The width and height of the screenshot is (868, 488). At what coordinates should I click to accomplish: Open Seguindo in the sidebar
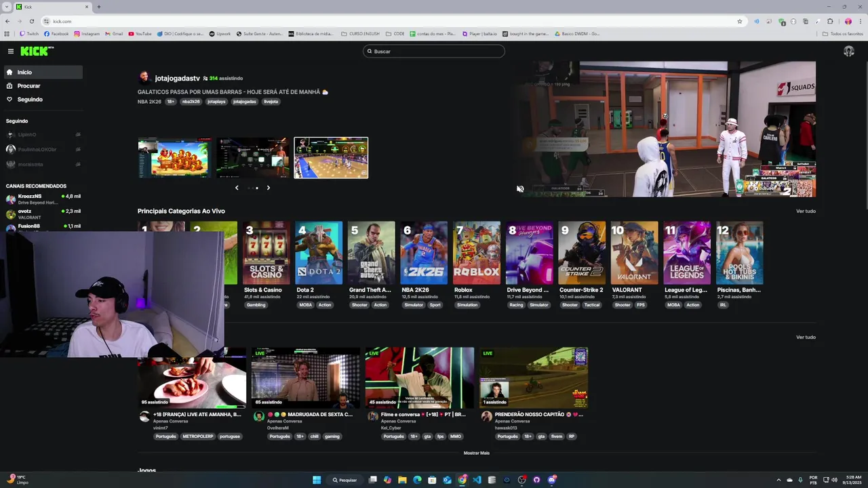[42, 99]
